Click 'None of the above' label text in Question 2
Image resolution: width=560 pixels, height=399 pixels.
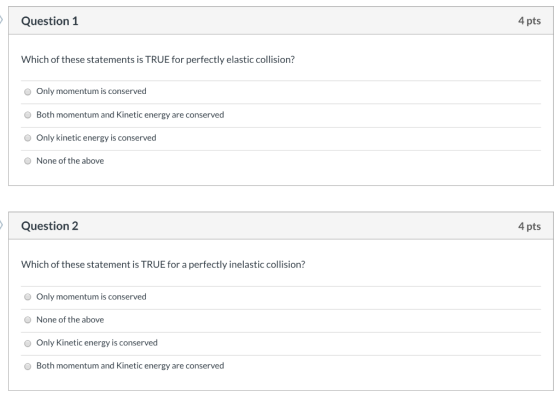pos(70,320)
